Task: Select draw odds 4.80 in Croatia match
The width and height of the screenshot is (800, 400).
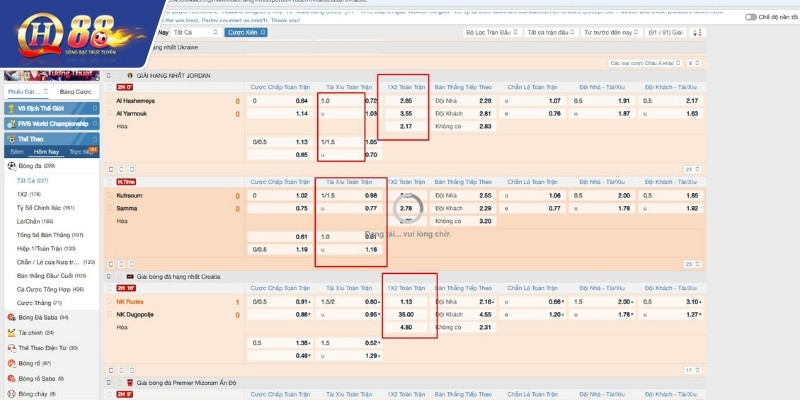Action: point(406,327)
